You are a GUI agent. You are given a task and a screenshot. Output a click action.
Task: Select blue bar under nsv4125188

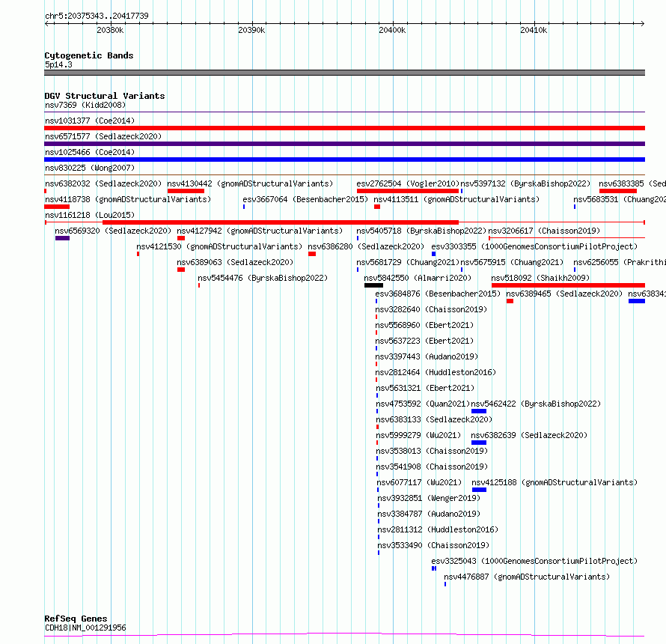point(479,490)
